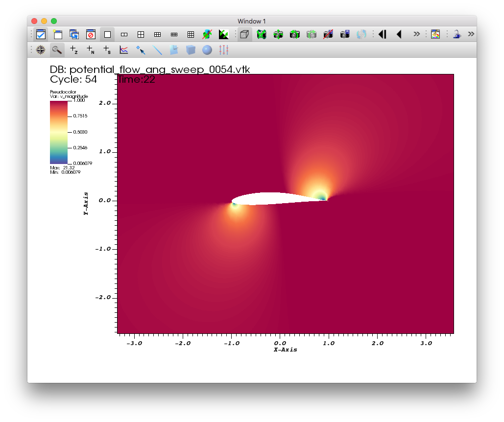Click the legend tick value 0.7515
This screenshot has height=422, width=504.
[80, 116]
